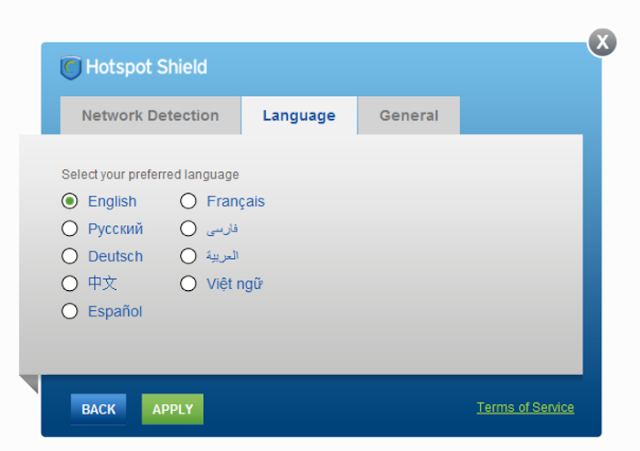Select the English radio button
640x451 pixels.
click(70, 201)
